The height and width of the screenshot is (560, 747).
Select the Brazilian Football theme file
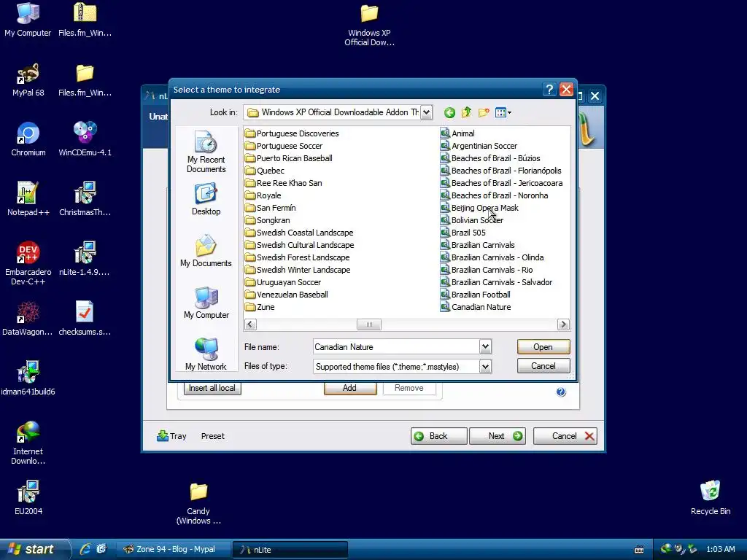(x=476, y=295)
